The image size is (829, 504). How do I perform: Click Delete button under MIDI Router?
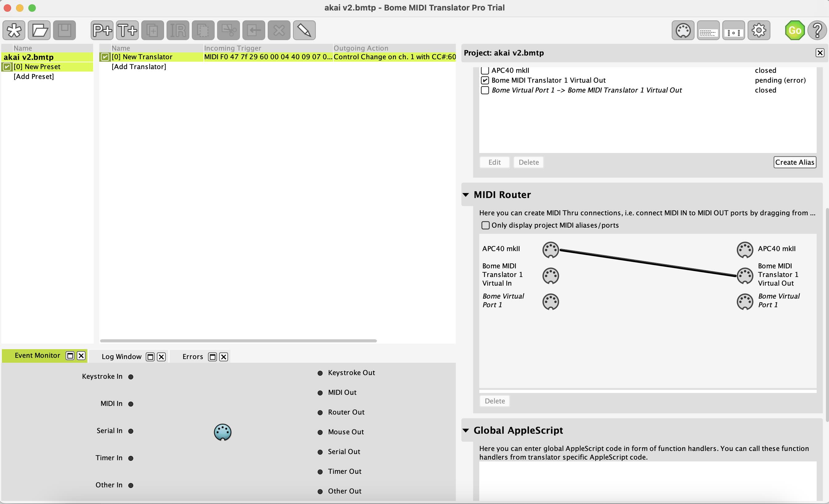click(495, 401)
